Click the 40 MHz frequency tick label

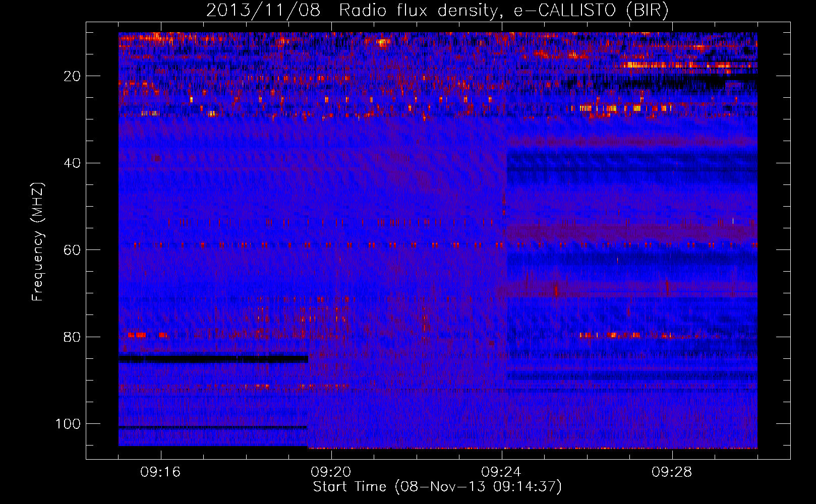tap(73, 163)
